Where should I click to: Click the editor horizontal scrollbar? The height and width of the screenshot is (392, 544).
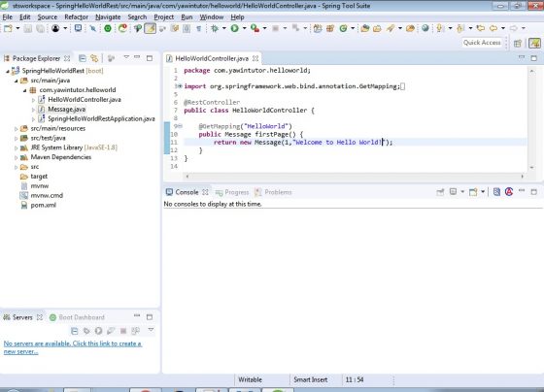point(355,176)
